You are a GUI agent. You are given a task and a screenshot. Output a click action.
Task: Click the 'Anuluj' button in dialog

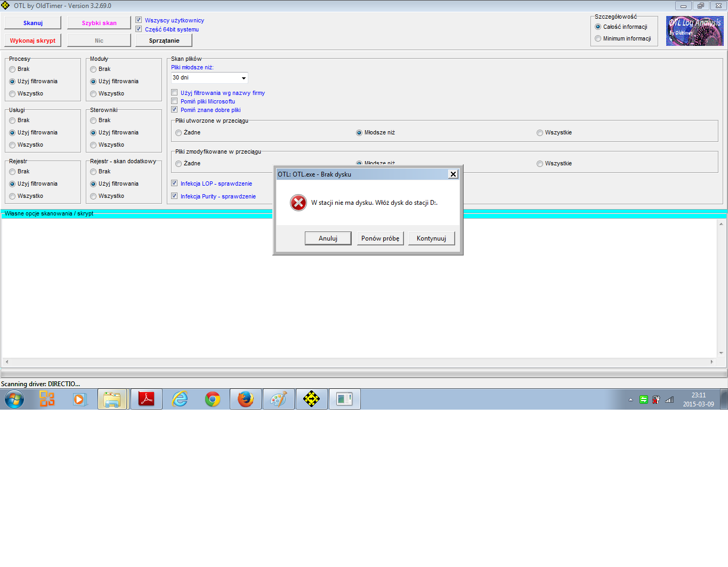[328, 238]
